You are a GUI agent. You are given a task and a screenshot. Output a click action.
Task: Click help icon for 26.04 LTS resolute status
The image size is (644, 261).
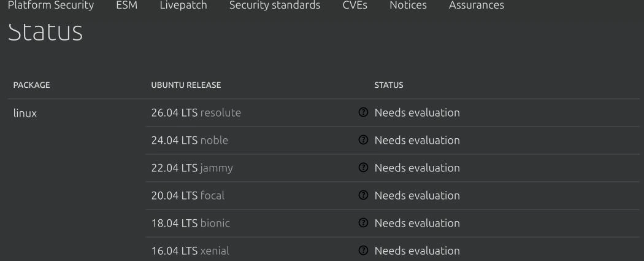pyautogui.click(x=363, y=112)
